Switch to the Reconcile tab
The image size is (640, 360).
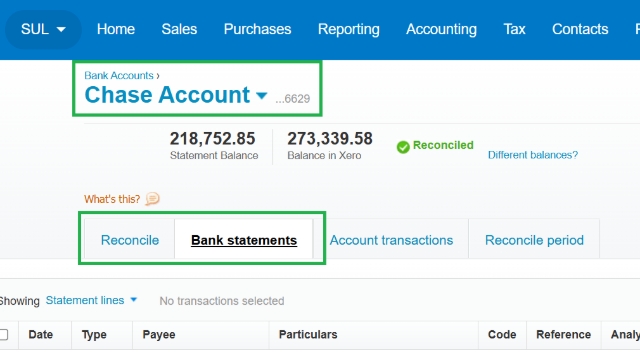point(130,240)
